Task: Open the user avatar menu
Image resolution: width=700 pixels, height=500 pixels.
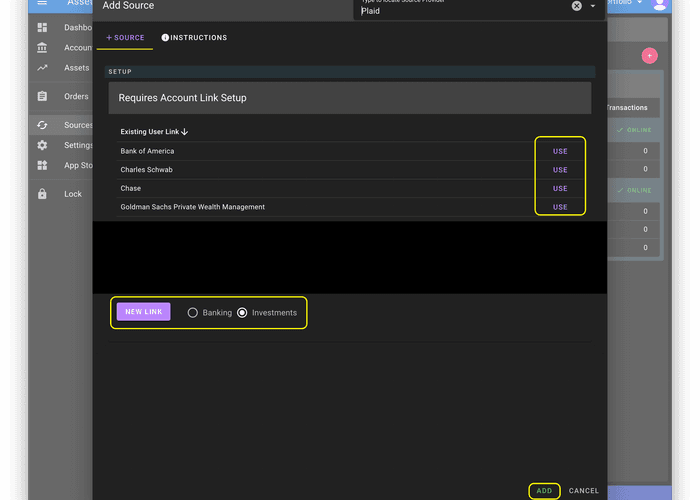Action: point(659,4)
